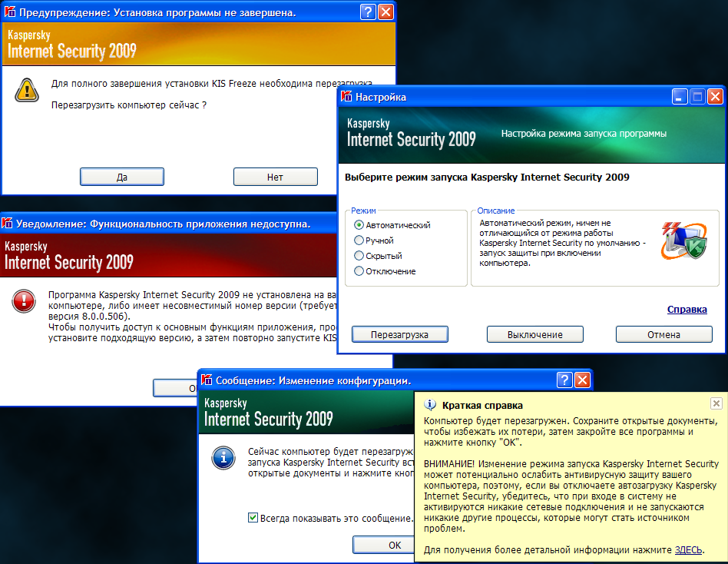Image resolution: width=728 pixels, height=564 pixels.
Task: Click the disabled maximize button of Настройка
Action: (x=697, y=97)
